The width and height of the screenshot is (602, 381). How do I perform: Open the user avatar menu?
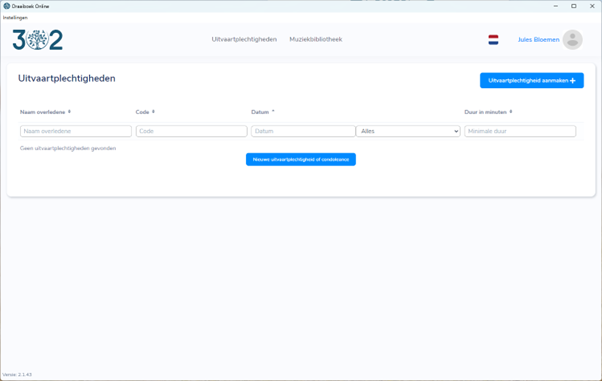(572, 40)
